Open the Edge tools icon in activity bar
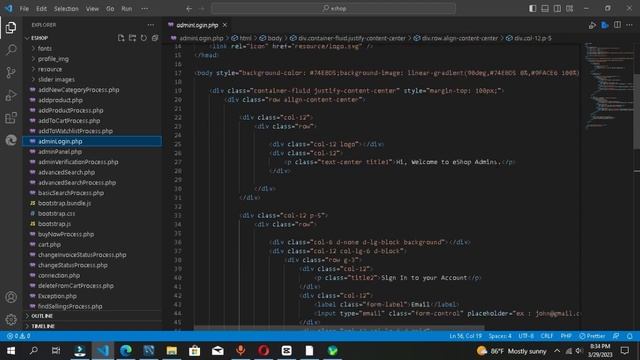 (11, 140)
